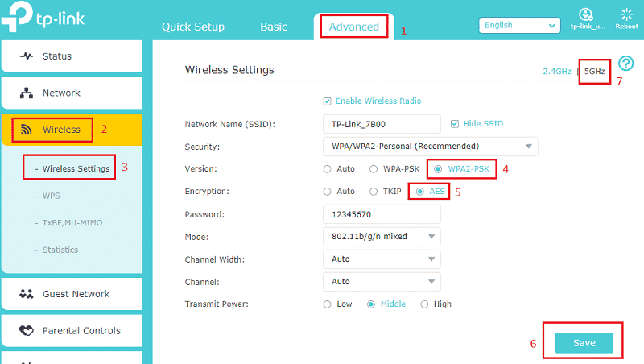Click the Save button
644x364 pixels.
(584, 343)
